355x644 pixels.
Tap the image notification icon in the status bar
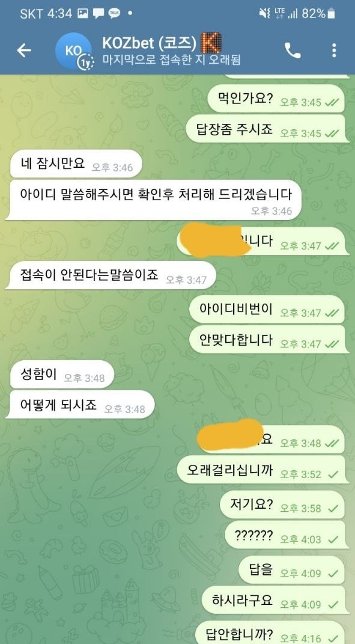[83, 14]
